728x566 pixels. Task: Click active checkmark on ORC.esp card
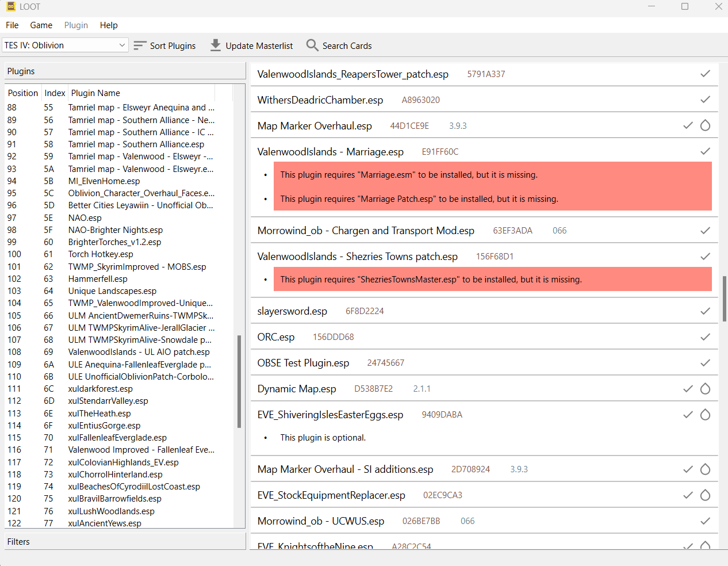coord(705,337)
